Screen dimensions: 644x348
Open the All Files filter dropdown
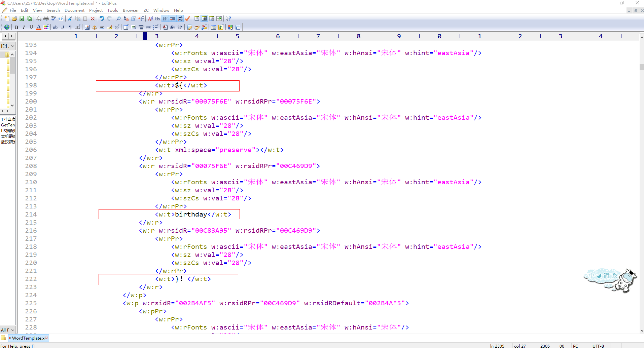click(x=7, y=330)
